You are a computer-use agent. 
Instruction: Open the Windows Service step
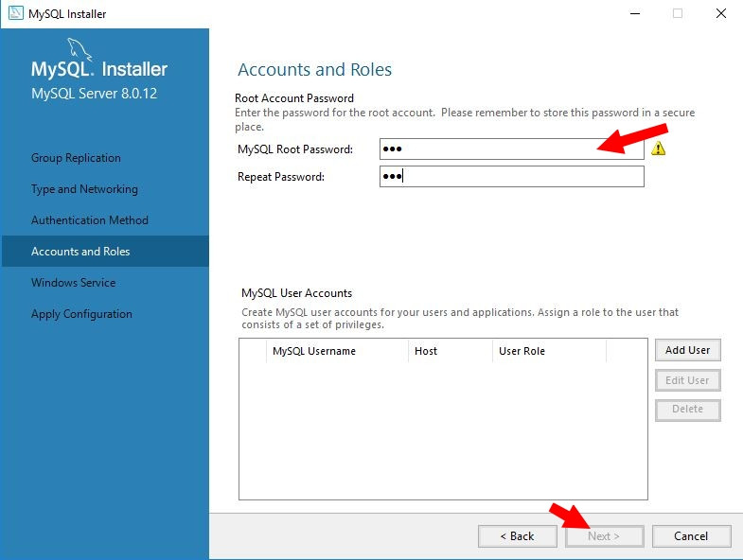pos(74,283)
